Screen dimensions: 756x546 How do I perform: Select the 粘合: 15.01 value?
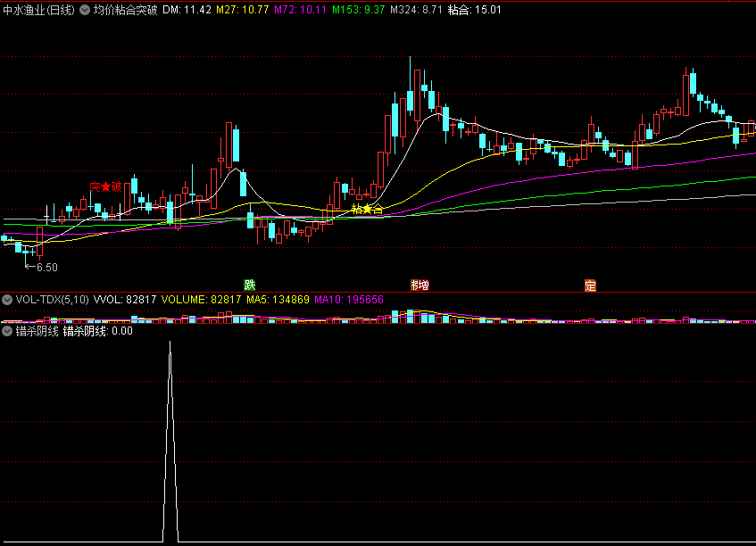pos(475,10)
